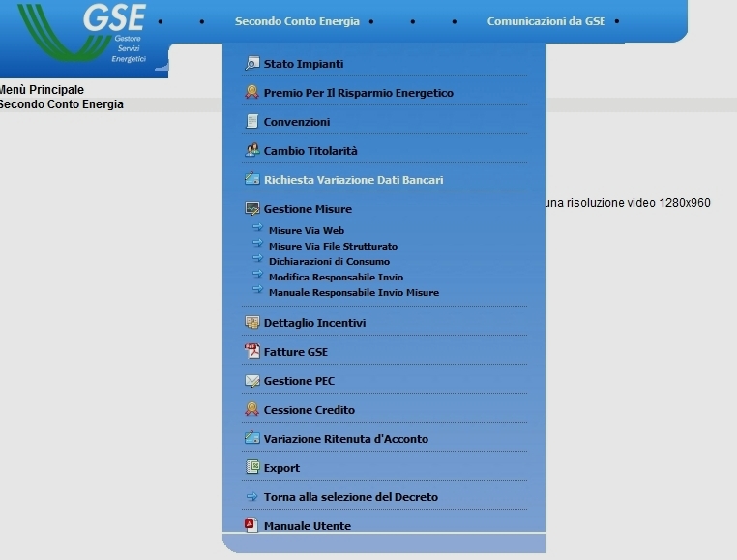Click the Convenzioni document icon
737x560 pixels.
click(251, 121)
